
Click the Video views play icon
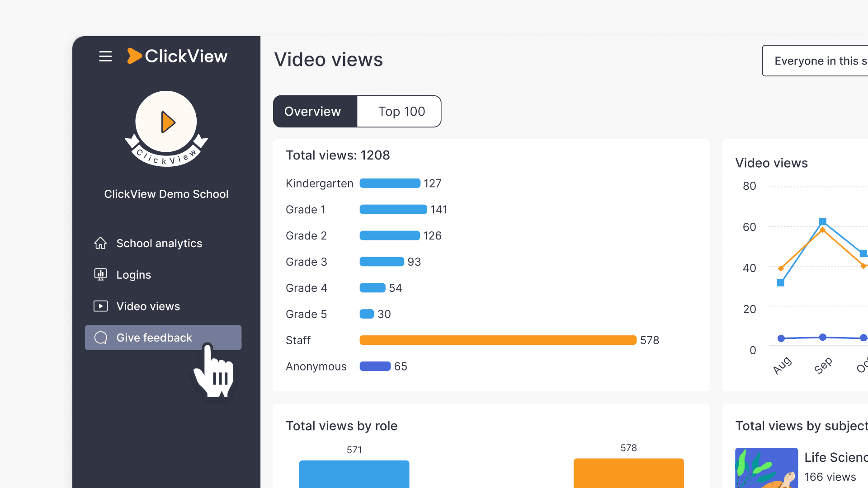[100, 306]
